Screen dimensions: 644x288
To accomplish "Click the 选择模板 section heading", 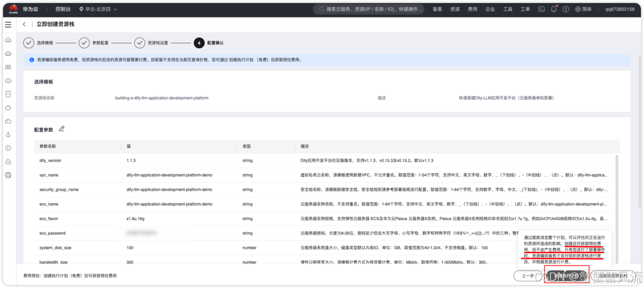I will click(43, 82).
